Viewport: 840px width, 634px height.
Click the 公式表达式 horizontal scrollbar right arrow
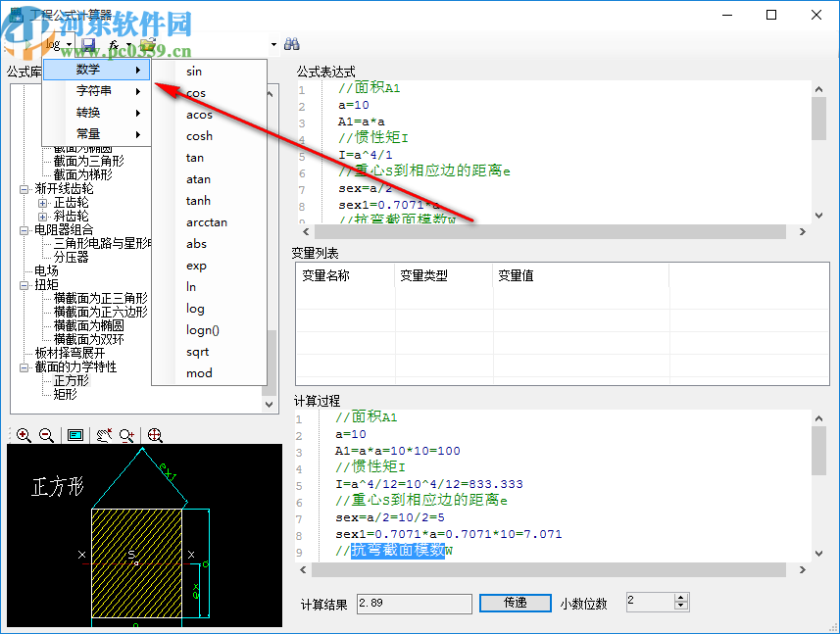coord(803,232)
